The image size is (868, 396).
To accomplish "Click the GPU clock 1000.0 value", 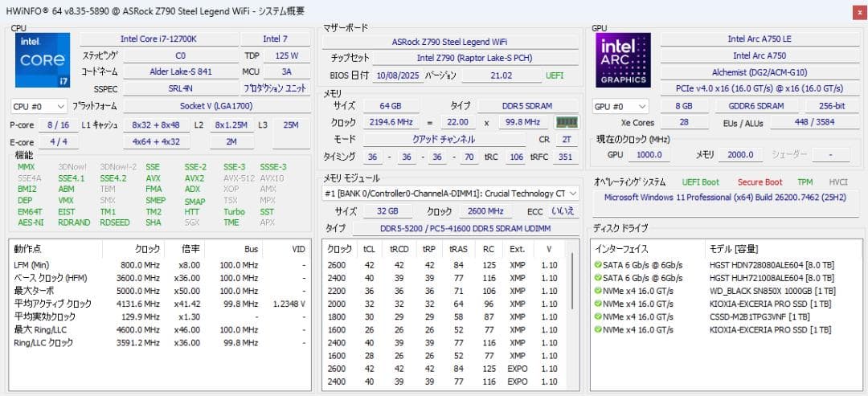I will 649,155.
